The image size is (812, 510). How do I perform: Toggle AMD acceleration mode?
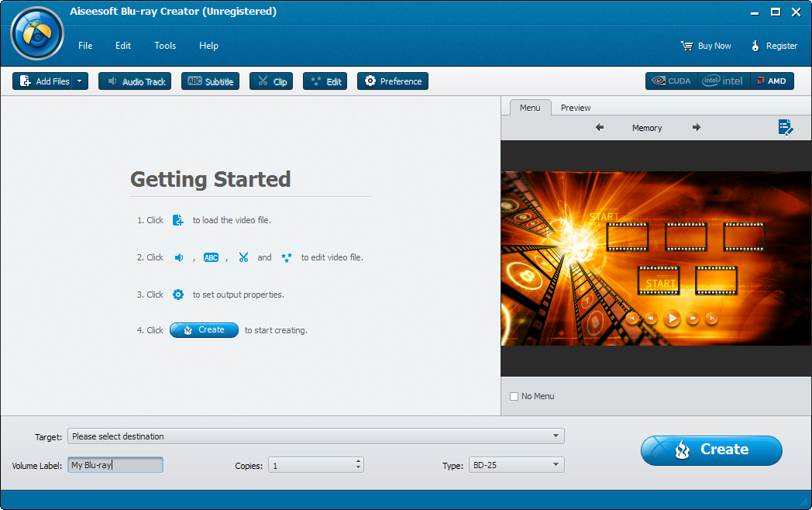coord(772,80)
